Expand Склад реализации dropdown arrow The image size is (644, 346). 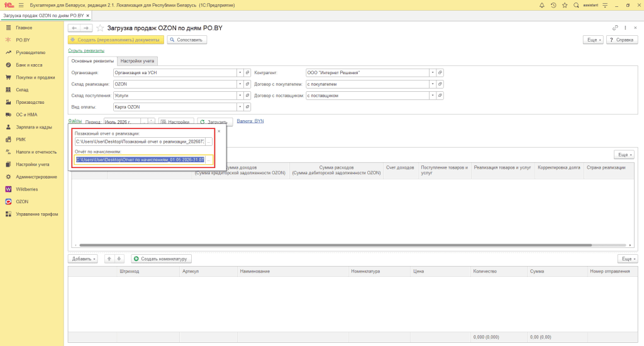pos(240,84)
